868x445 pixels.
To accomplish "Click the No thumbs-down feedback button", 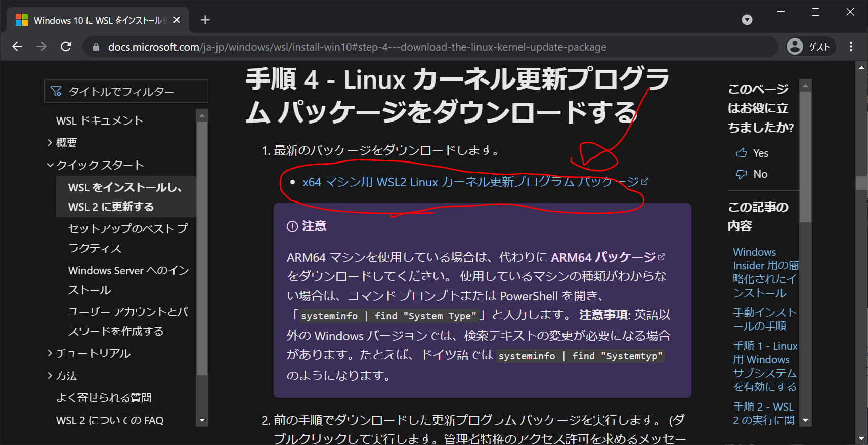I will (751, 174).
